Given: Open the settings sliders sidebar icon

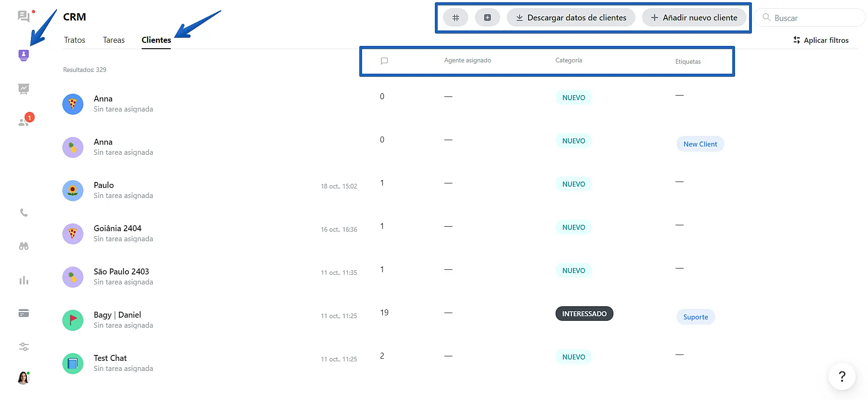Looking at the screenshot, I should [24, 347].
